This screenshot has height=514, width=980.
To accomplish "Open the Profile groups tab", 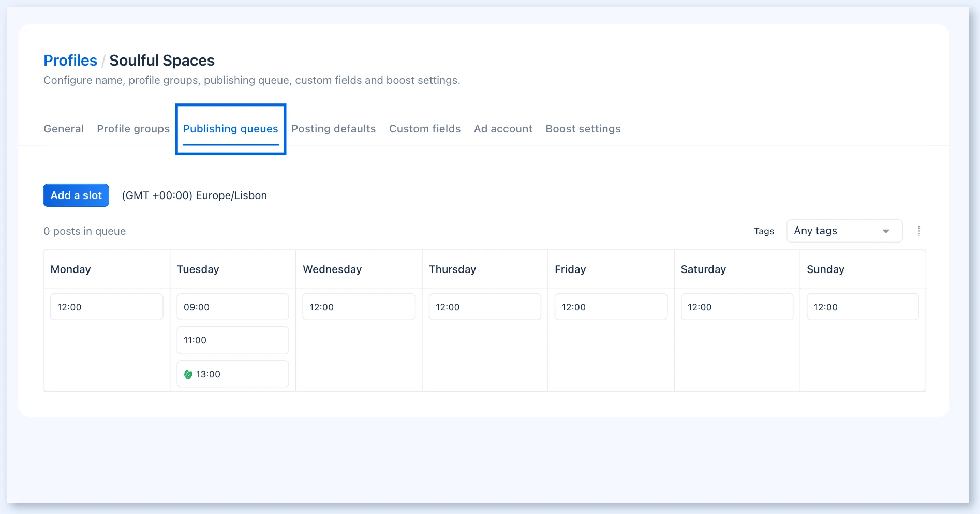I will coord(133,129).
